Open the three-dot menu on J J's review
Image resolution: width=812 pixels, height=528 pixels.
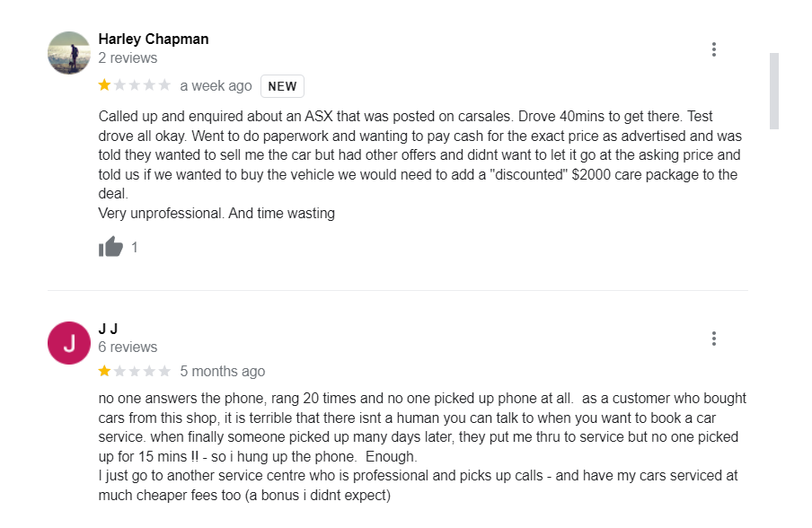click(x=713, y=339)
